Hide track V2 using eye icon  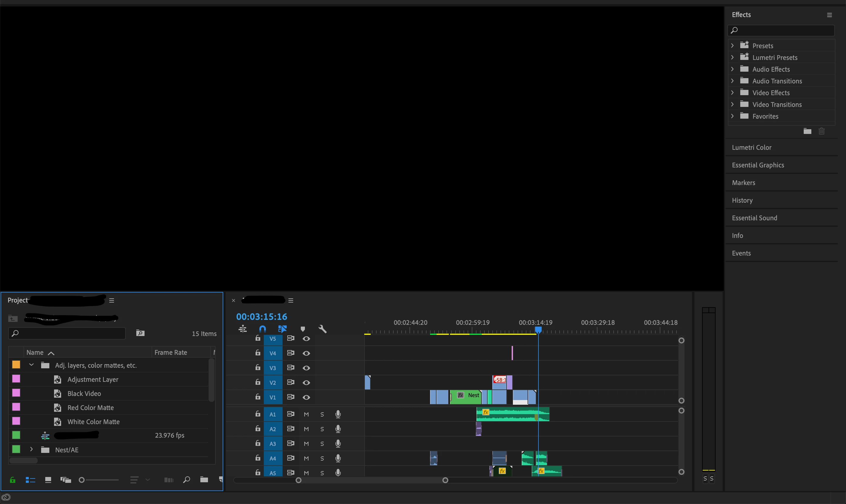306,383
